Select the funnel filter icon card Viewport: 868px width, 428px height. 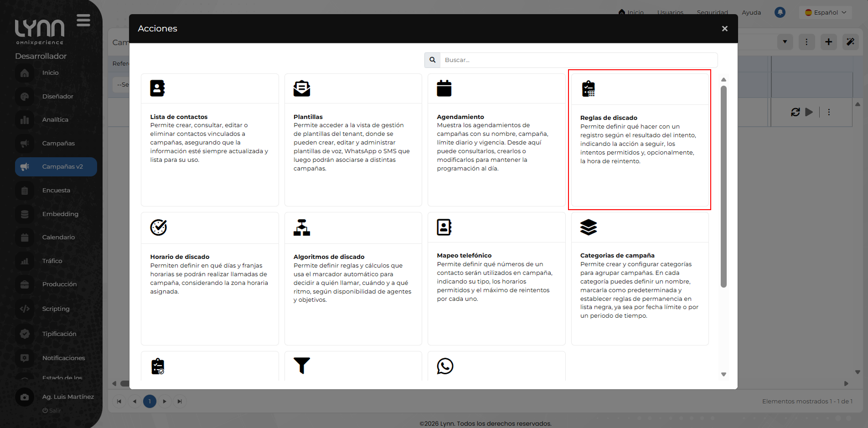[x=302, y=366]
